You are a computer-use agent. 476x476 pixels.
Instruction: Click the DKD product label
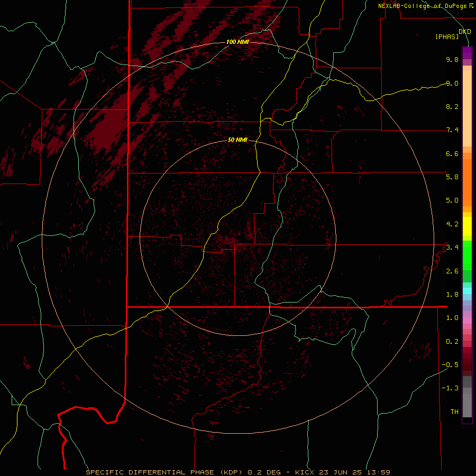[465, 31]
